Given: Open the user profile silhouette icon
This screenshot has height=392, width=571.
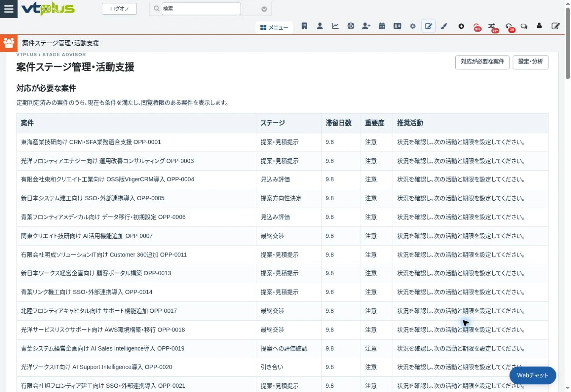Looking at the screenshot, I should [x=539, y=26].
